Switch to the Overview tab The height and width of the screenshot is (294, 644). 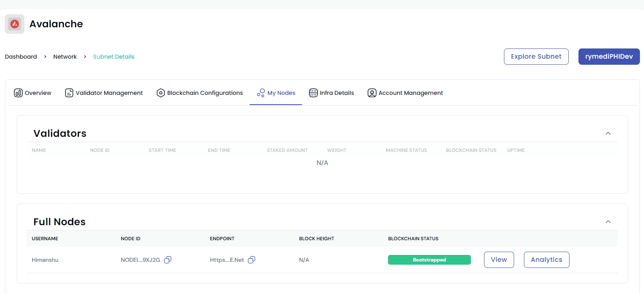tap(33, 93)
